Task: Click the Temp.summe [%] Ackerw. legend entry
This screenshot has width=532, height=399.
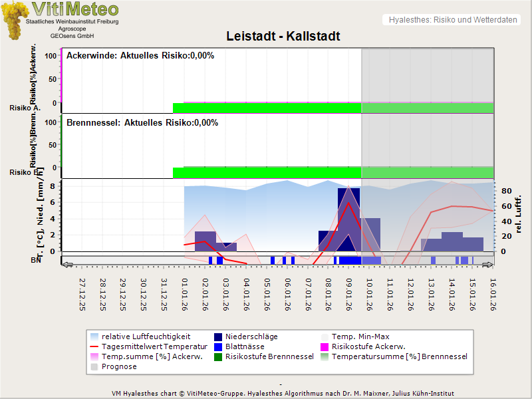Action: [x=148, y=356]
